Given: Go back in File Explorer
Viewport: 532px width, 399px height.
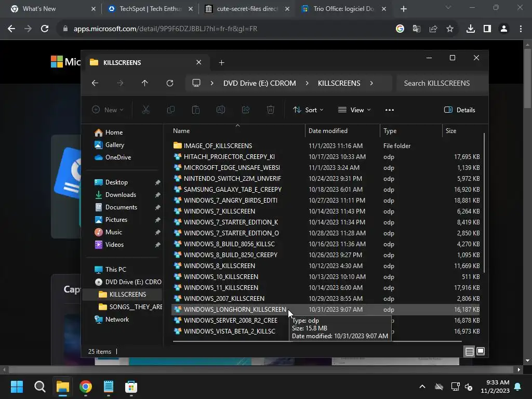Looking at the screenshot, I should click(x=95, y=83).
